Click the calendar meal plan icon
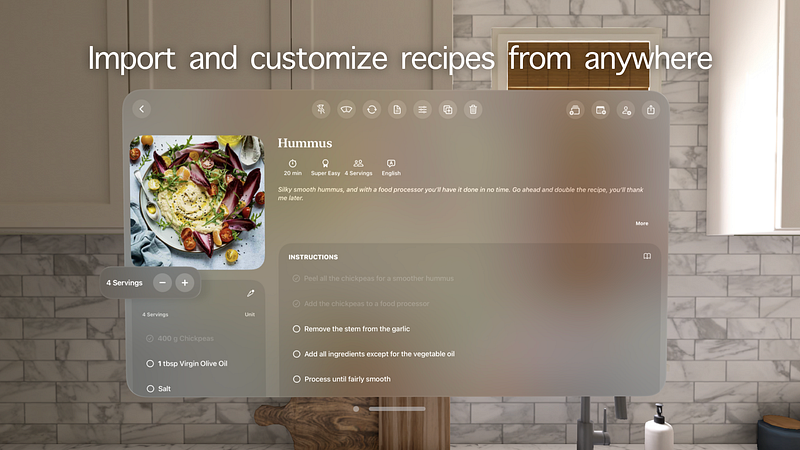The width and height of the screenshot is (800, 450). 601,110
